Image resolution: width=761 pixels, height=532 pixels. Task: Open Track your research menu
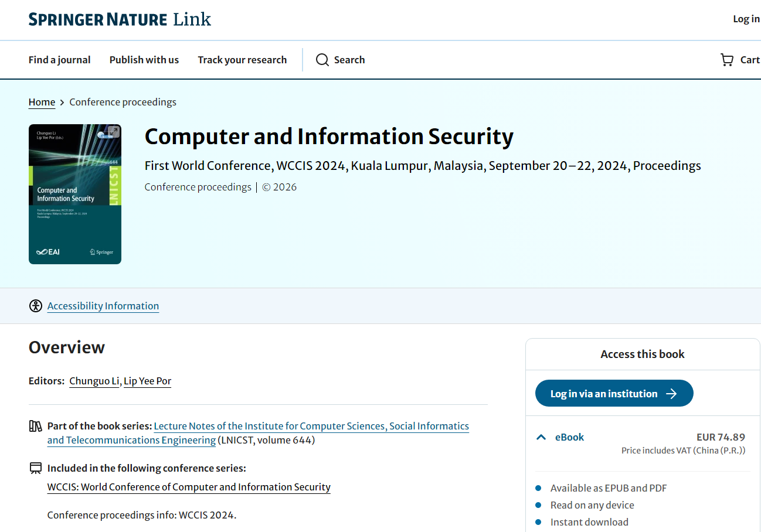pyautogui.click(x=242, y=60)
